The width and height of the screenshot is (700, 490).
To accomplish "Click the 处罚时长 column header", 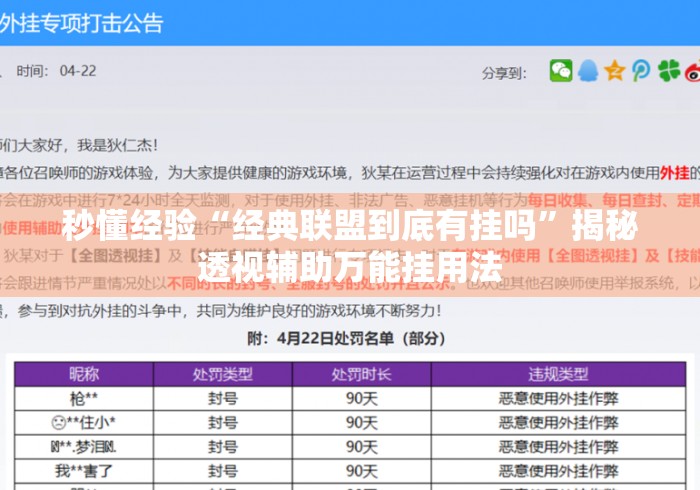I will coord(362,374).
